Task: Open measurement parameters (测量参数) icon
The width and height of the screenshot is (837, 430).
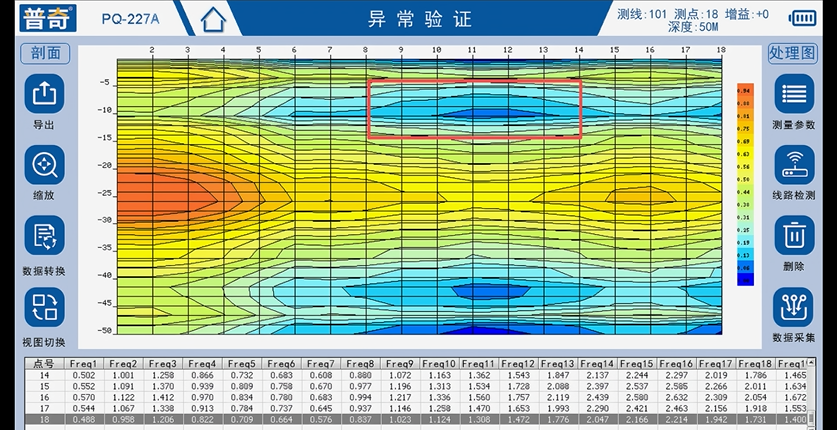Action: pos(794,94)
